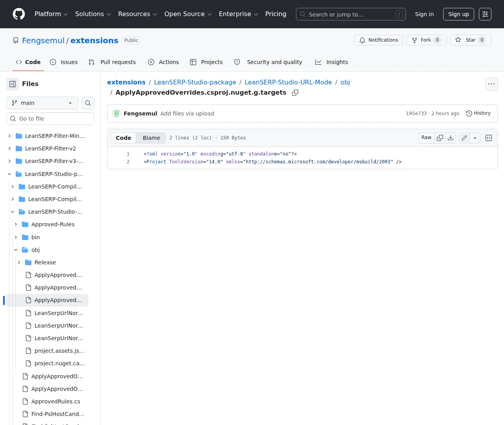Open commit 195e733
This screenshot has width=504, height=425.
(x=416, y=114)
